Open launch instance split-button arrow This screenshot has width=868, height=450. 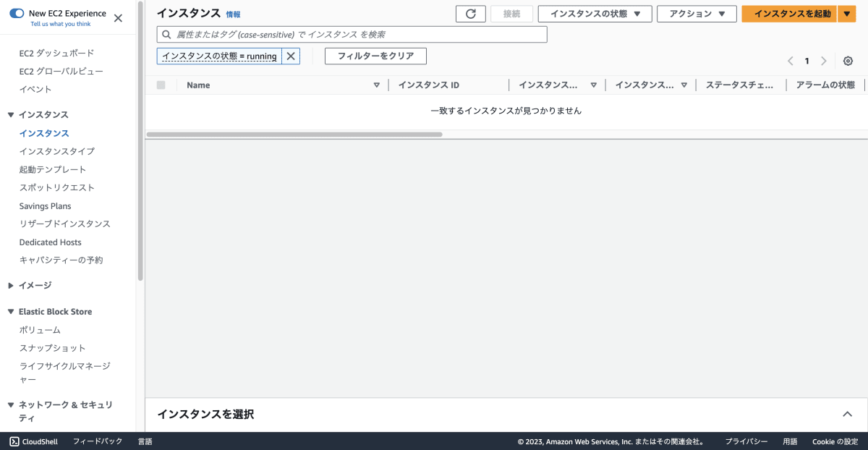pyautogui.click(x=847, y=14)
